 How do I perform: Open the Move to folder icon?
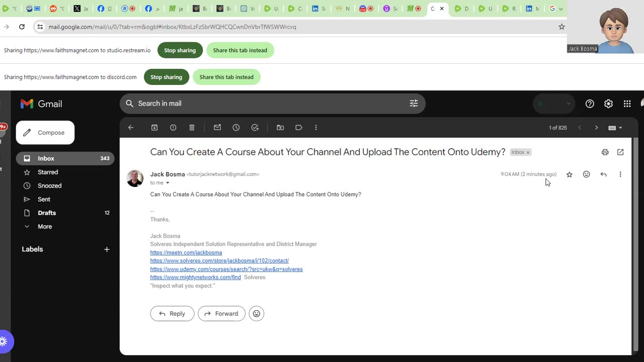[280, 128]
